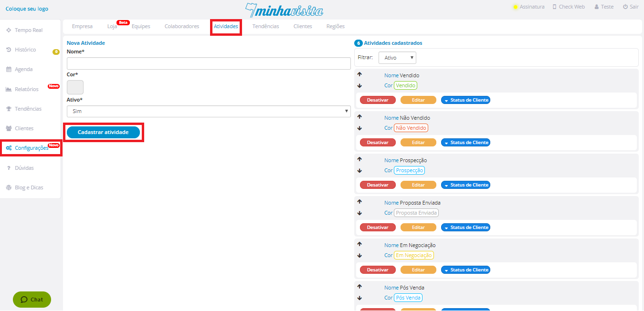This screenshot has height=311, width=644.
Task: Switch to the Regiões tab
Action: pyautogui.click(x=335, y=26)
